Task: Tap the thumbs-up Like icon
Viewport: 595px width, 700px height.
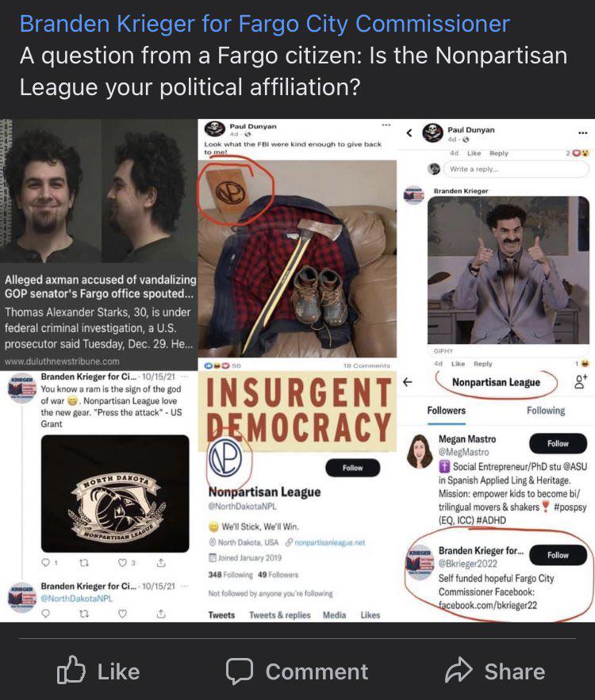Action: (x=71, y=670)
